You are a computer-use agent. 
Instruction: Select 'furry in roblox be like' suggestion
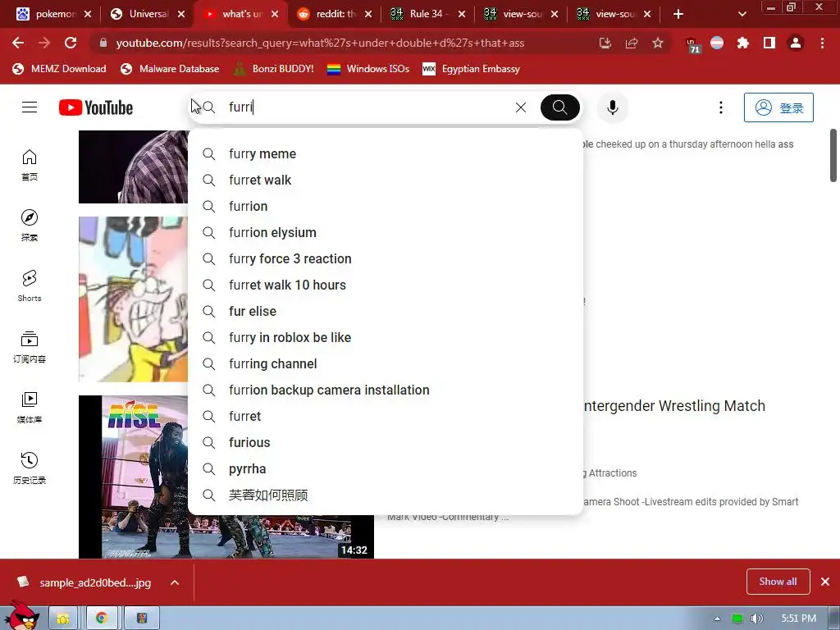[386, 337]
